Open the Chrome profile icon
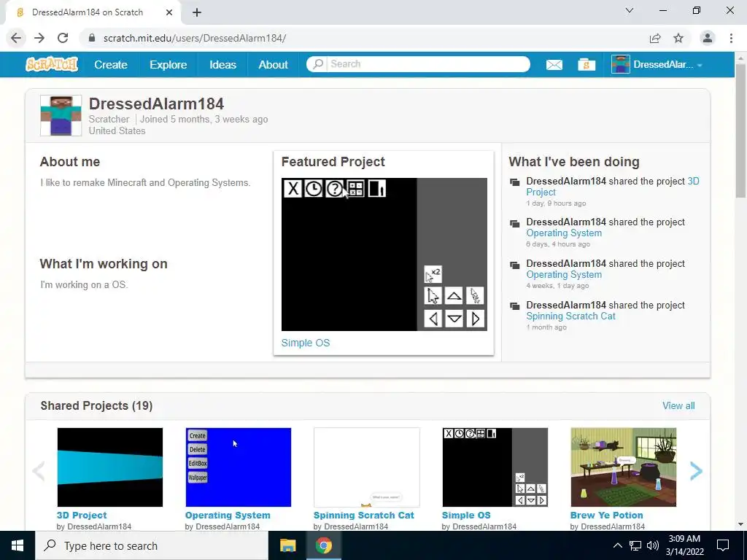 (x=708, y=38)
